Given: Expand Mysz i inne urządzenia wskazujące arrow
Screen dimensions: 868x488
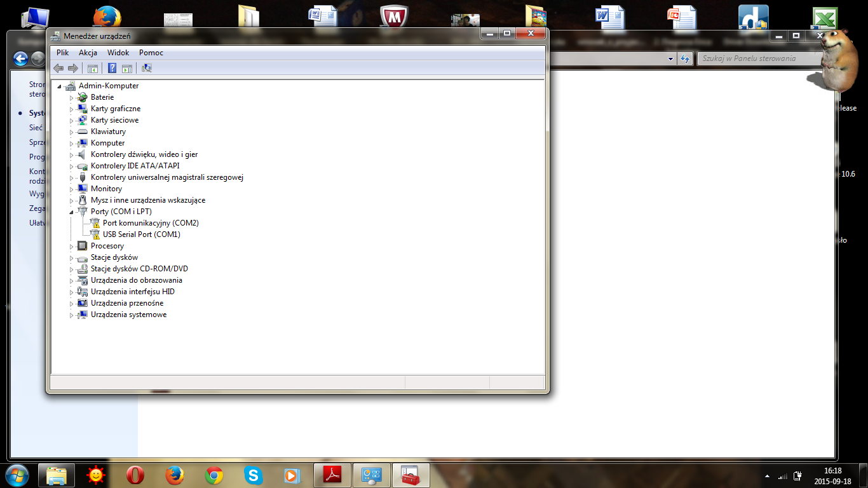Looking at the screenshot, I should pos(71,201).
